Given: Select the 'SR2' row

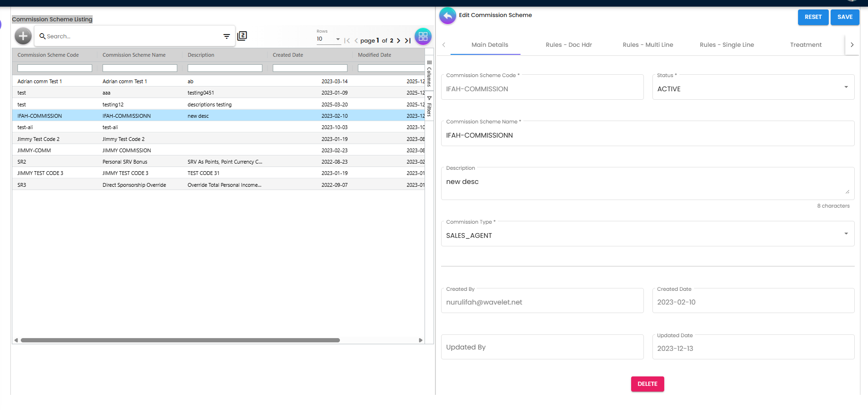Looking at the screenshot, I should click(x=218, y=162).
